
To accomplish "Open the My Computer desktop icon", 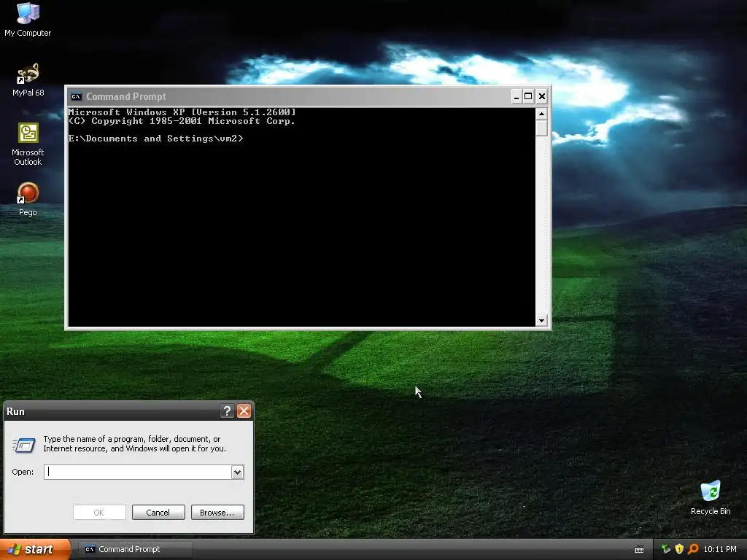I will 28,19.
